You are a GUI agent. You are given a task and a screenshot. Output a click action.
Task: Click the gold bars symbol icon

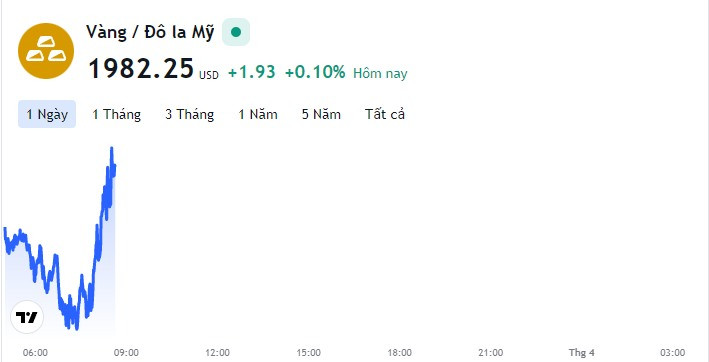[46, 51]
